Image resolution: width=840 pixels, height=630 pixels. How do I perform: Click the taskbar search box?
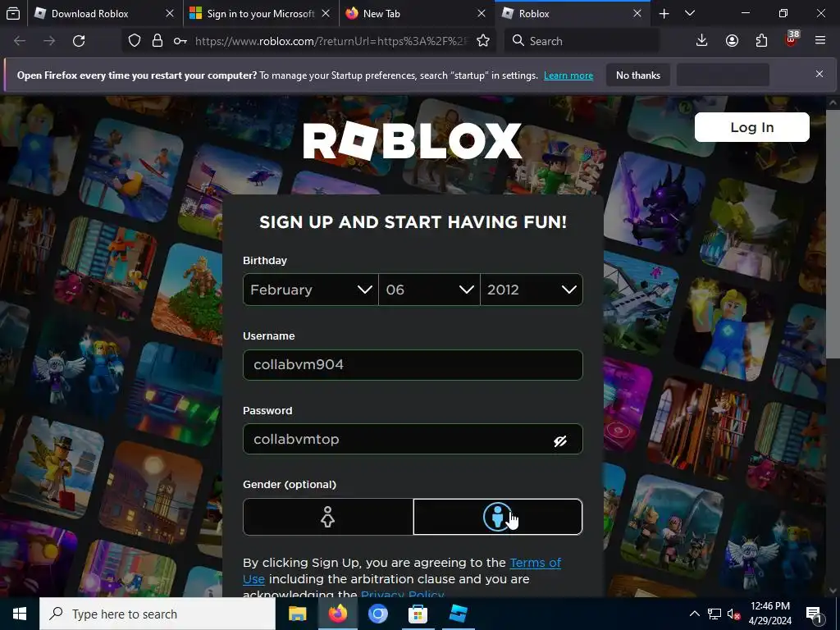(157, 614)
